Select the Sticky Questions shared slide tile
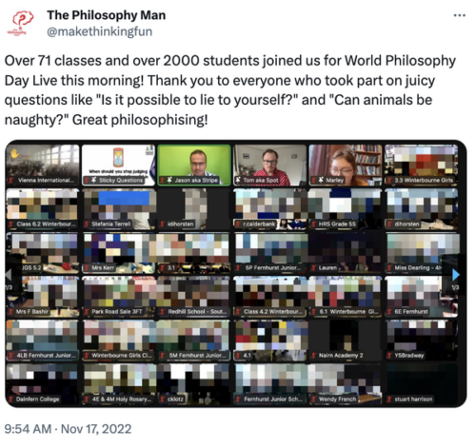The width and height of the screenshot is (476, 448). coord(118,166)
